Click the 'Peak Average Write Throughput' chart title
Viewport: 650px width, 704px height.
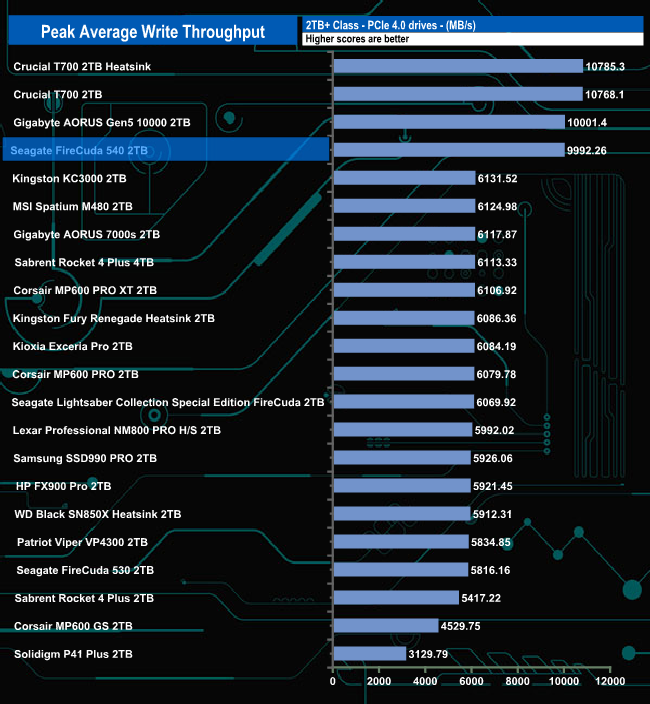[153, 32]
